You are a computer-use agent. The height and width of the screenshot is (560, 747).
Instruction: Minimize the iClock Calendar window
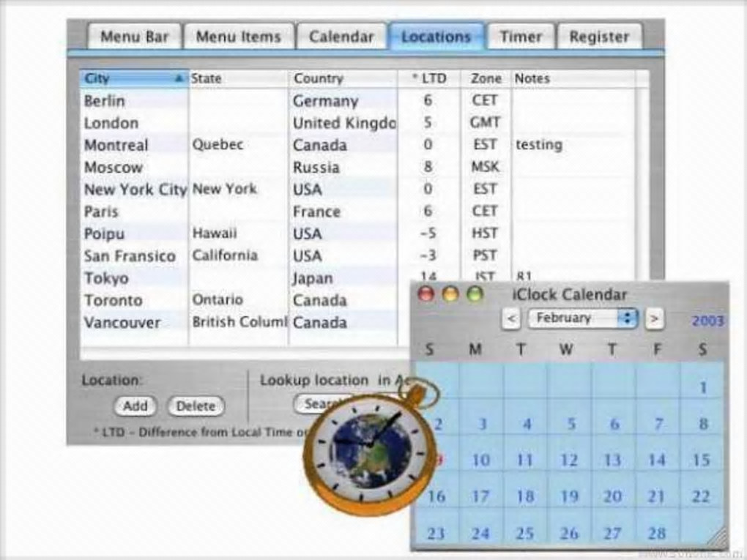point(450,294)
